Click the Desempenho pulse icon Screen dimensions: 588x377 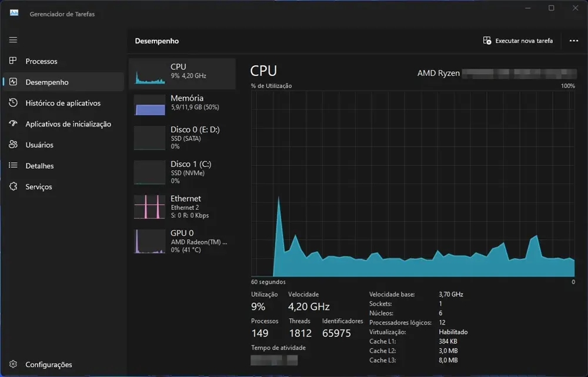[x=13, y=82]
